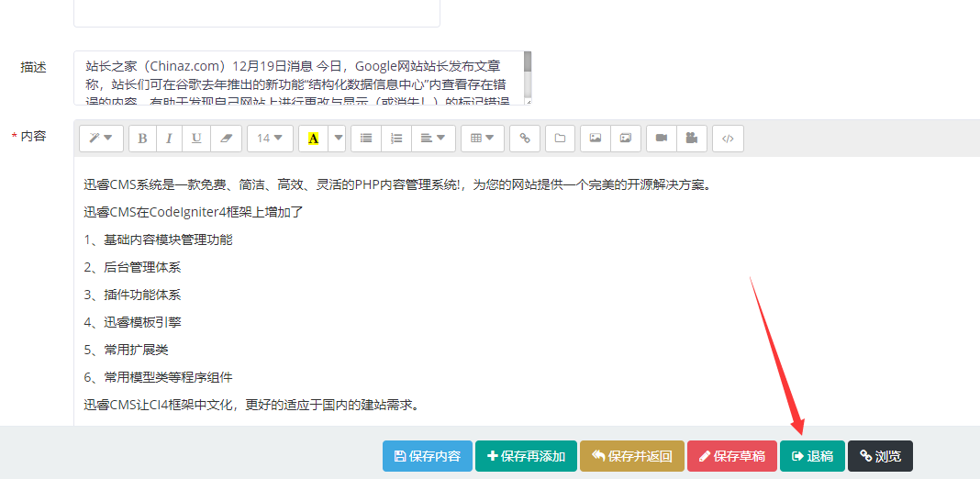This screenshot has height=479, width=980.
Task: Click the line '2、后台管理体系'
Action: (132, 267)
